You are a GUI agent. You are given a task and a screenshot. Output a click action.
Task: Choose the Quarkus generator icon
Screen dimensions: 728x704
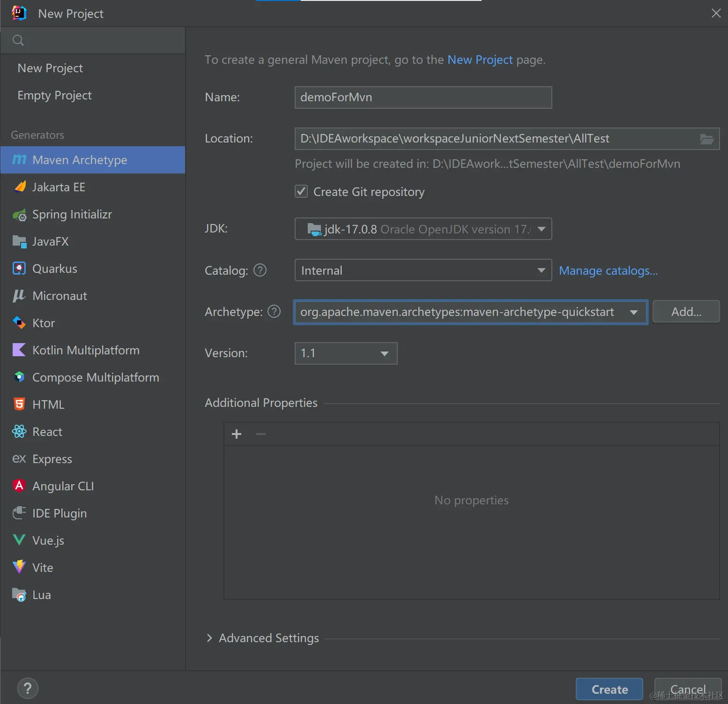click(x=19, y=269)
